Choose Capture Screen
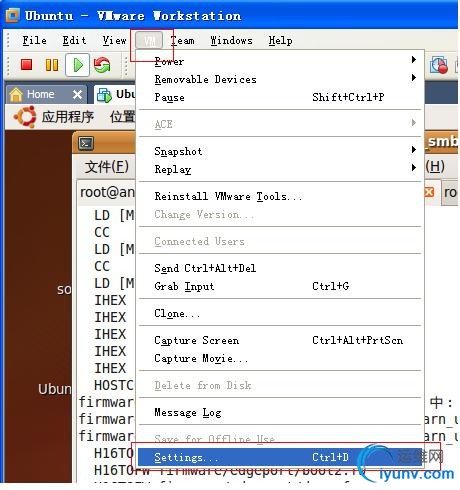 click(x=280, y=340)
